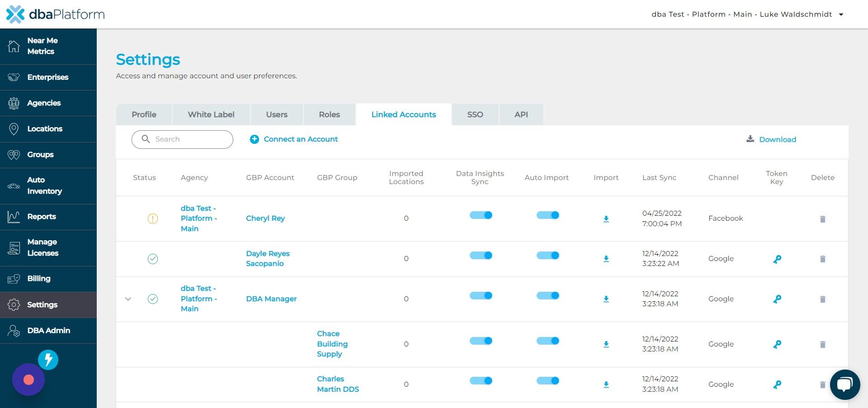The width and height of the screenshot is (868, 408).
Task: Import the Dayle Reyes Sacopanio account
Action: 606,259
